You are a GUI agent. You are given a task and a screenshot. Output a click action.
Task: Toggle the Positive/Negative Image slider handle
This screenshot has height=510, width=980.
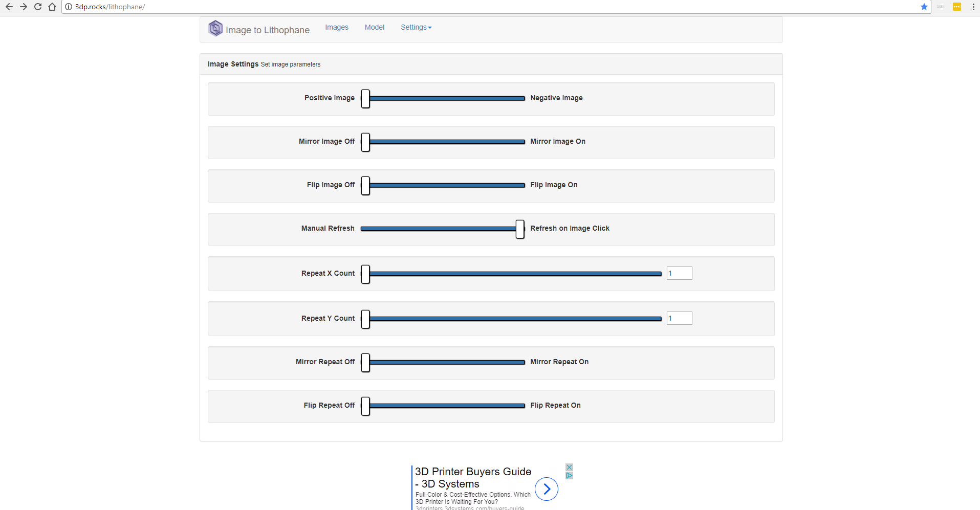[x=365, y=99]
